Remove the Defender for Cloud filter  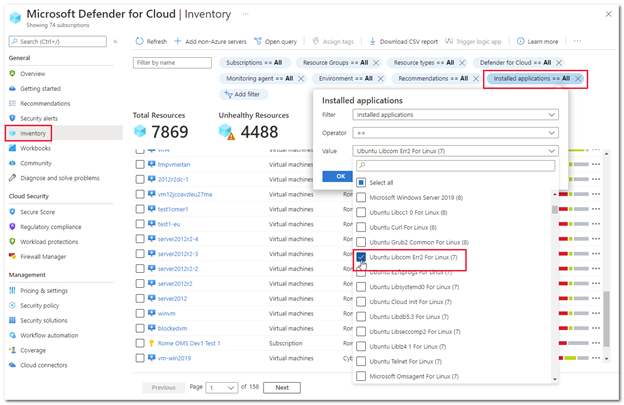pos(559,63)
